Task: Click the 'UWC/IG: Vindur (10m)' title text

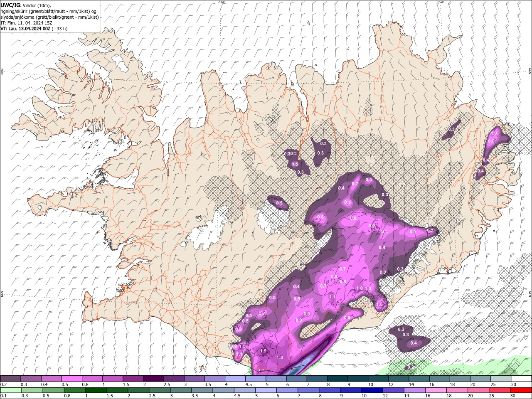Action: pos(26,5)
